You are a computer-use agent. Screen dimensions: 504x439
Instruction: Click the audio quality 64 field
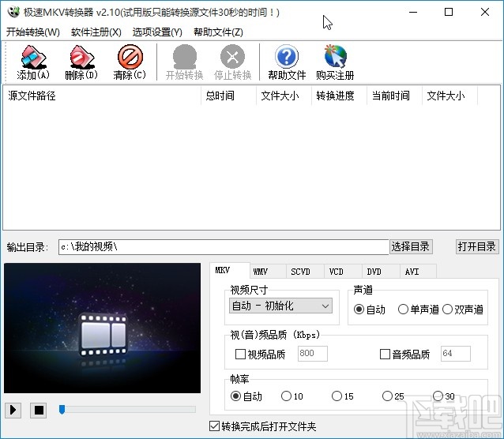[x=456, y=354]
